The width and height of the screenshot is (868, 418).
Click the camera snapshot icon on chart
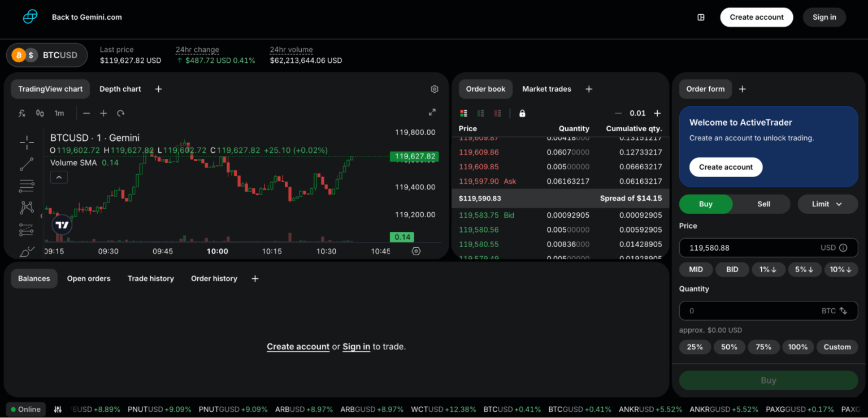(416, 251)
